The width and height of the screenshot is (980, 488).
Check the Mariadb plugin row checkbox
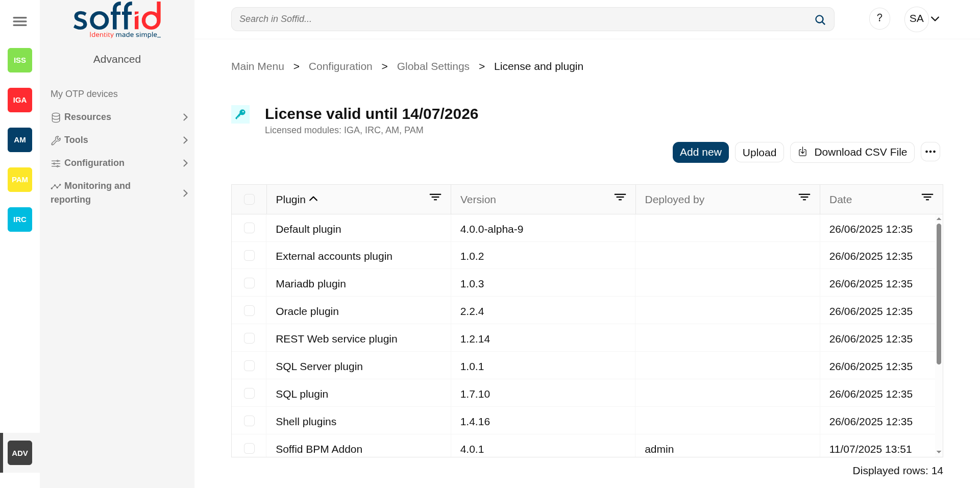pyautogui.click(x=249, y=283)
